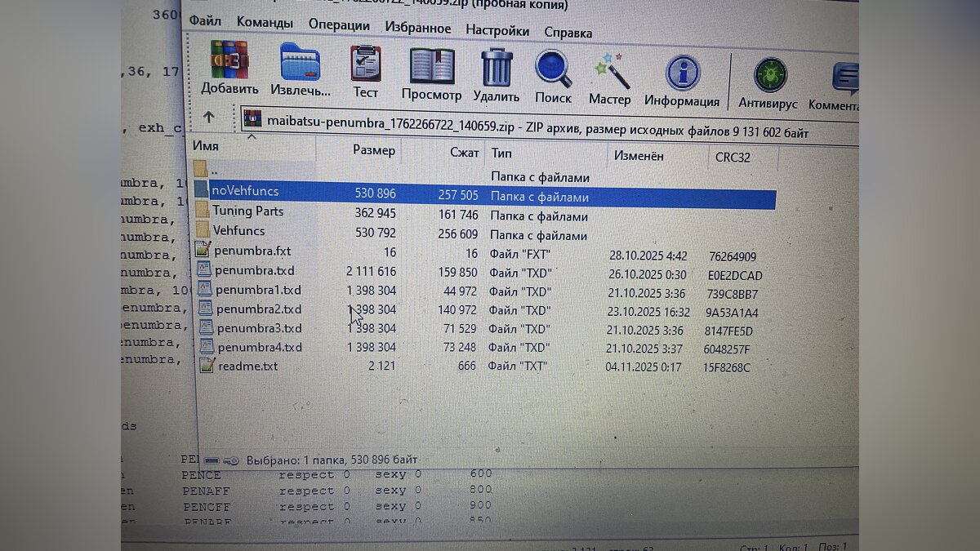The width and height of the screenshot is (980, 551).
Task: Click the Извлечь (Extract) folder icon
Action: point(300,63)
